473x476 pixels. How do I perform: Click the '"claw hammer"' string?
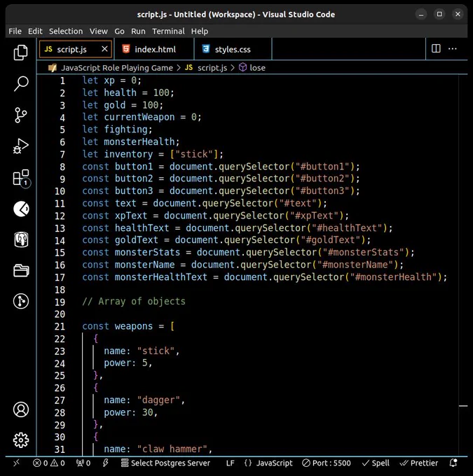pos(172,449)
